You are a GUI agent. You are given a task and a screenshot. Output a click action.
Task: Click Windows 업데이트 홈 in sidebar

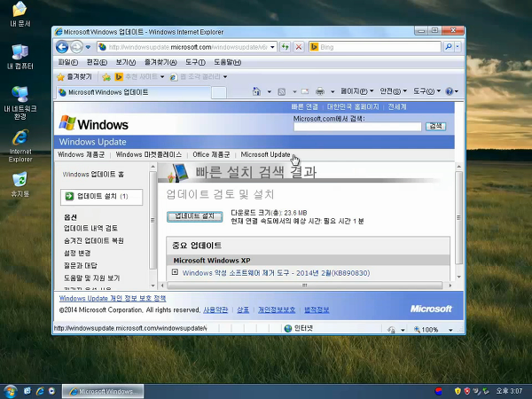pos(93,175)
